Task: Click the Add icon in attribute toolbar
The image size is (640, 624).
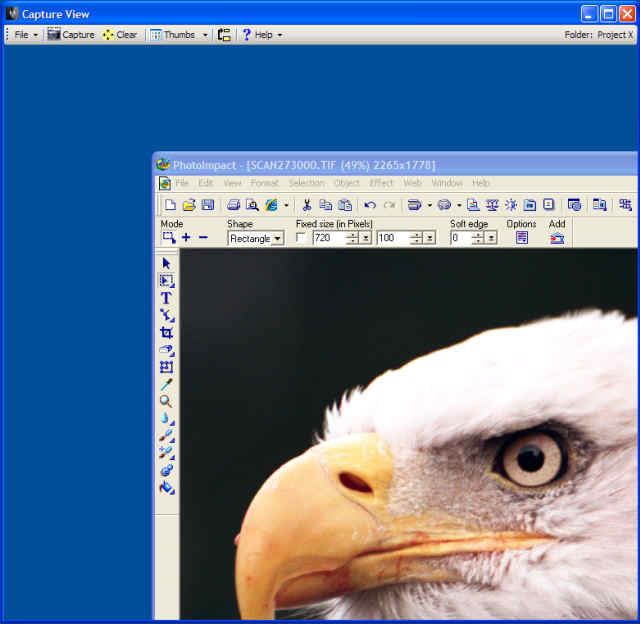Action: click(x=557, y=238)
